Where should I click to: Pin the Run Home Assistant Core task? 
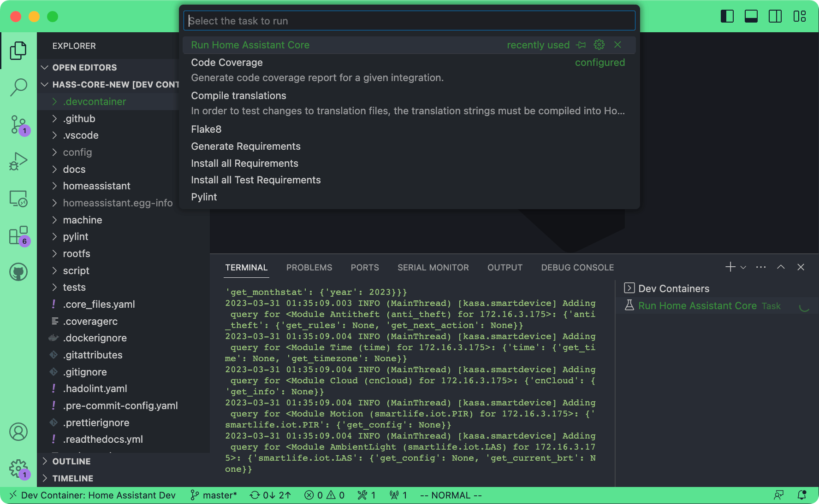pyautogui.click(x=581, y=45)
